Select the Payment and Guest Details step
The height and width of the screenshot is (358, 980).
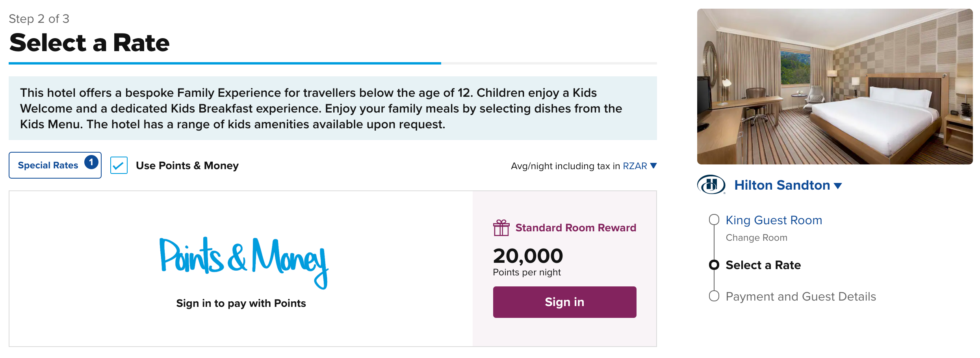click(800, 296)
